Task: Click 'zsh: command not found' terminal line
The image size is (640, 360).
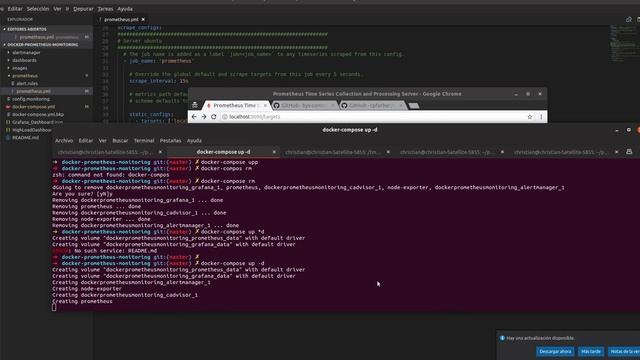Action: (x=111, y=175)
